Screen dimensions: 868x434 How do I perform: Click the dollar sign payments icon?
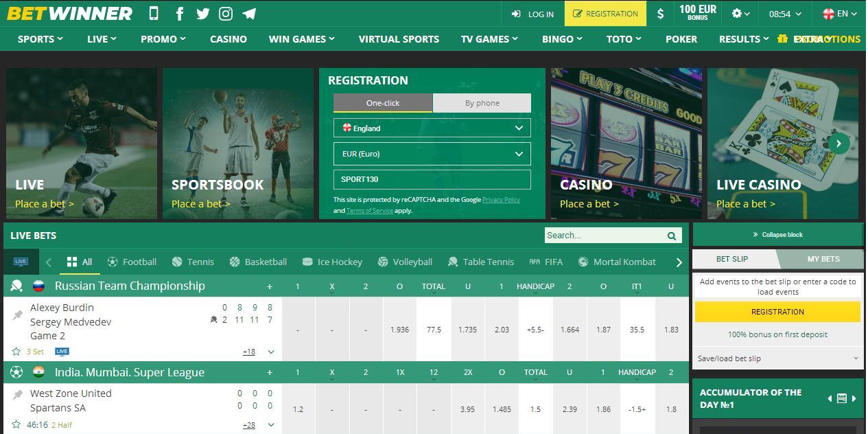660,14
